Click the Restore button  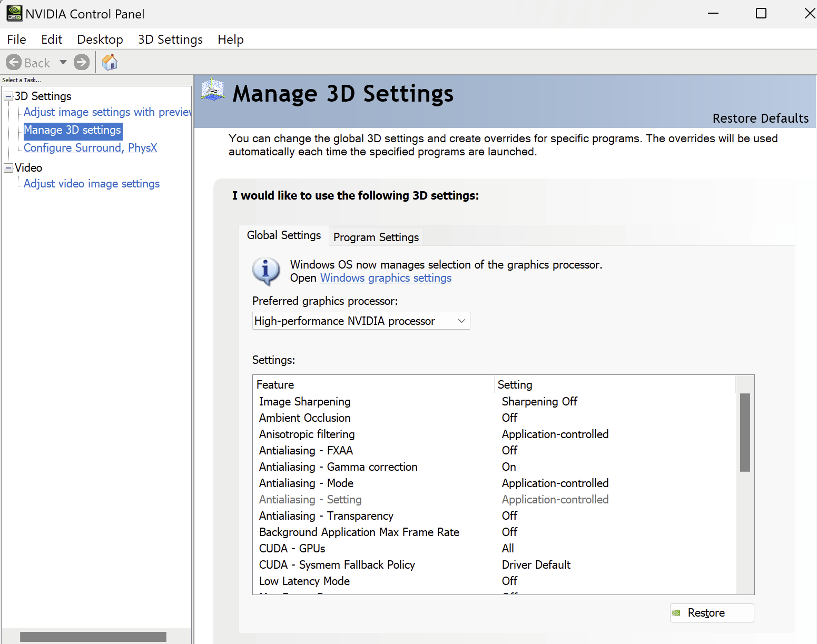click(712, 613)
